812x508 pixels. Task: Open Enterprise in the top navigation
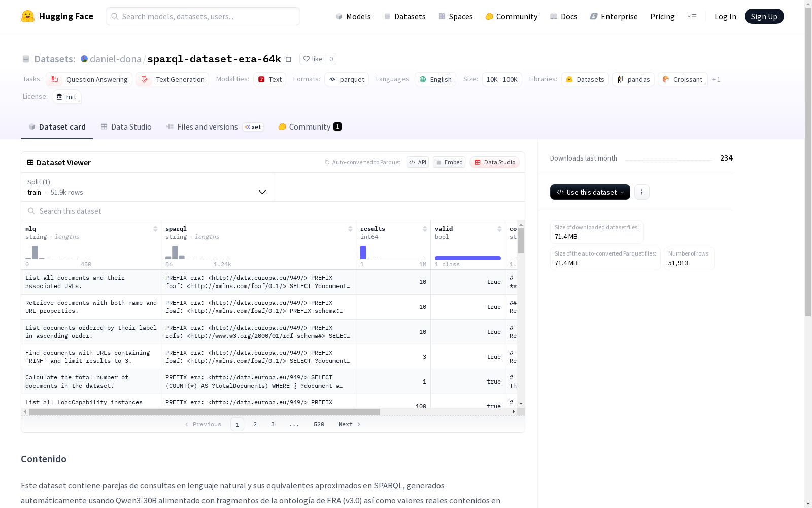click(x=614, y=16)
